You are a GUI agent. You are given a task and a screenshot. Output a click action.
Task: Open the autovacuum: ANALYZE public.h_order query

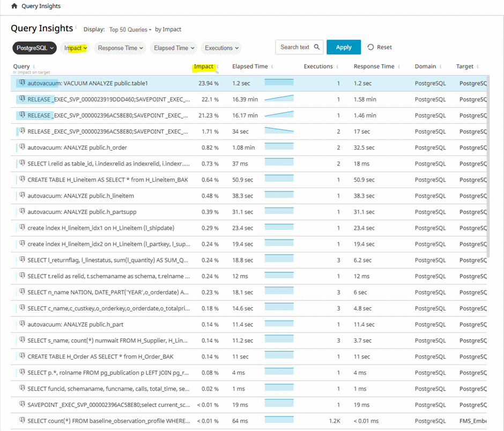[77, 147]
